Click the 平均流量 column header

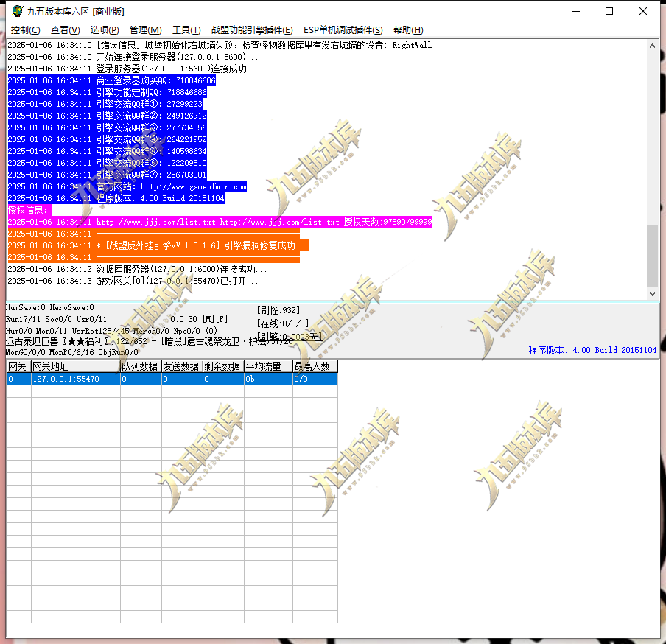268,366
